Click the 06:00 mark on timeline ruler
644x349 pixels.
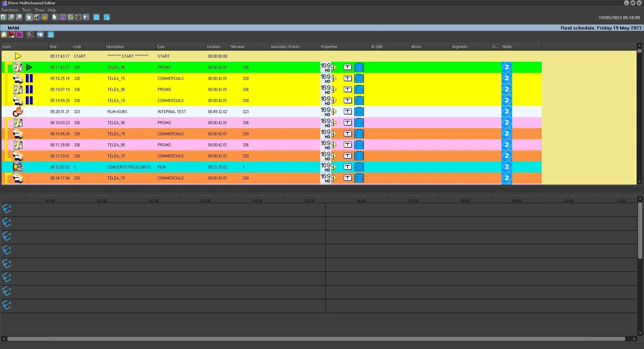point(361,200)
